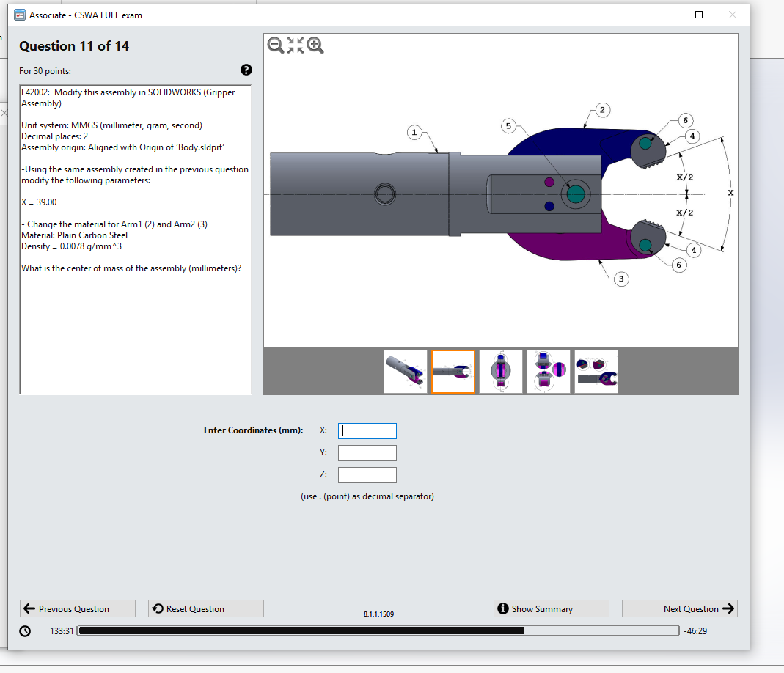Viewport: 784px width, 673px height.
Task: Click the center of mass question line
Action: tap(131, 268)
